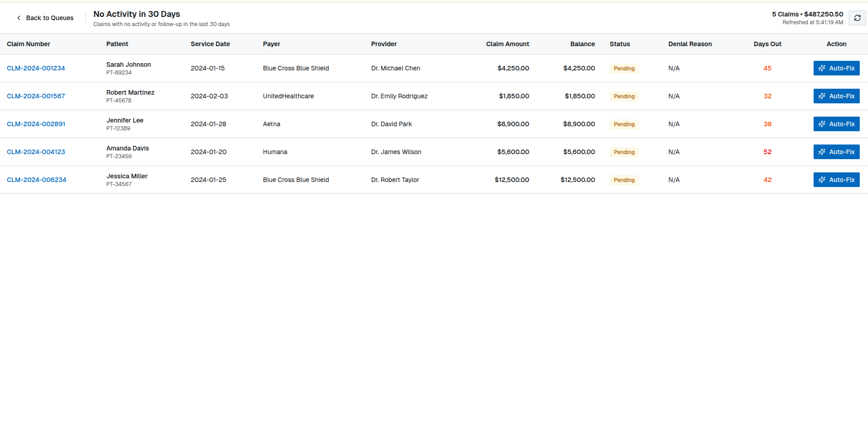Open claim CLM-2024-001234
The height and width of the screenshot is (439, 868).
pyautogui.click(x=36, y=68)
